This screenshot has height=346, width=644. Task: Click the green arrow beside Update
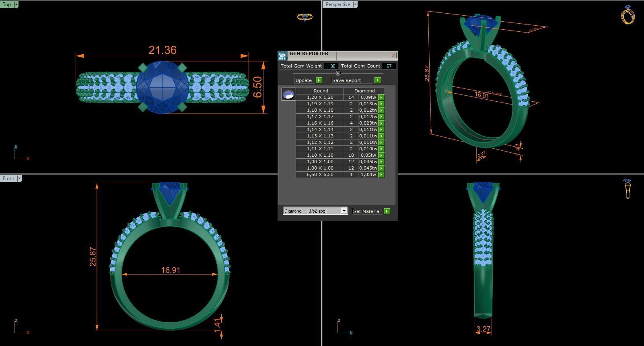pos(319,80)
